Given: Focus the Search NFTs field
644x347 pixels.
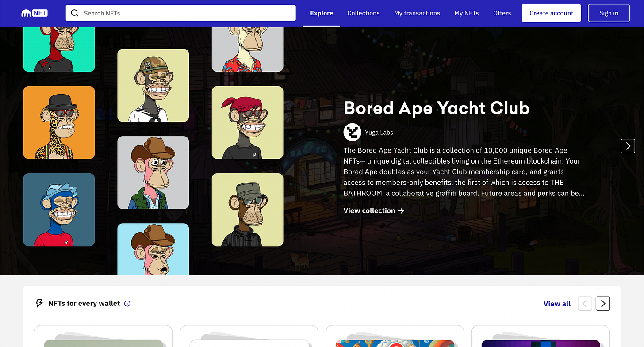Looking at the screenshot, I should click(x=180, y=13).
